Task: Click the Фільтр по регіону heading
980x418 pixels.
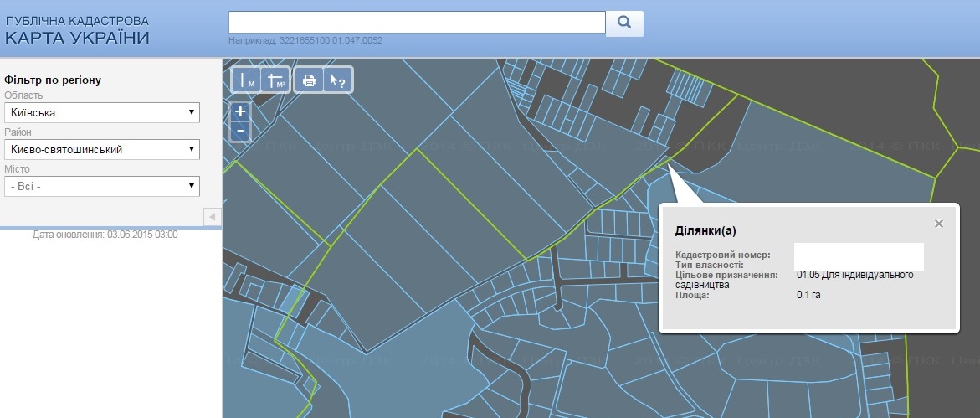Action: pos(53,80)
